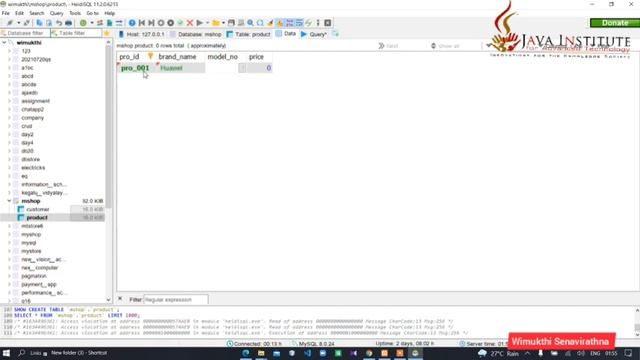
Task: Expand the assignment database node
Action: [9, 101]
